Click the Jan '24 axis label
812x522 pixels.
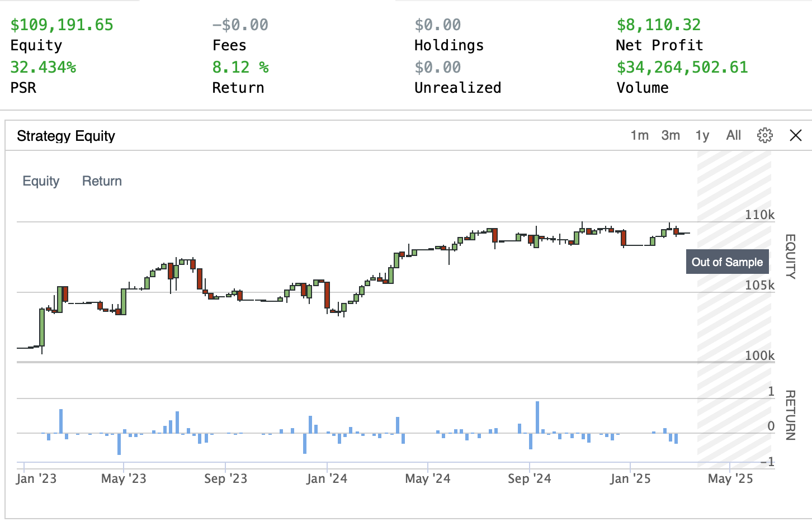click(327, 478)
